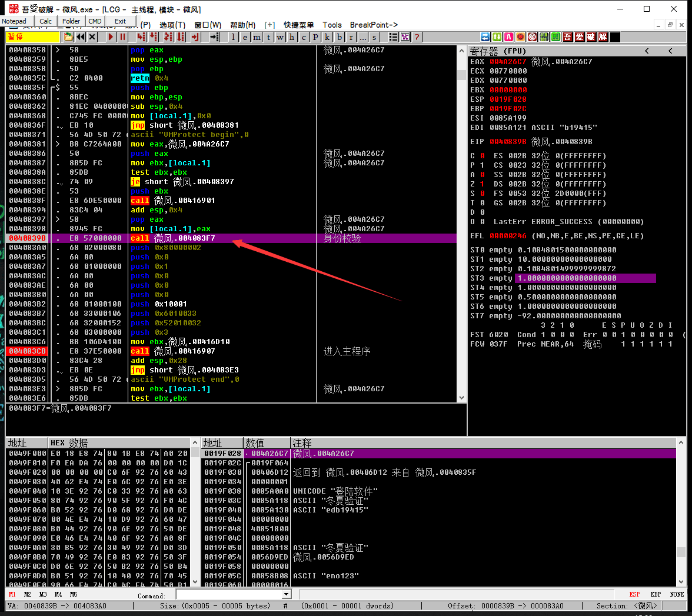This screenshot has height=616, width=692.
Task: Click the Command input field
Action: coord(229,594)
